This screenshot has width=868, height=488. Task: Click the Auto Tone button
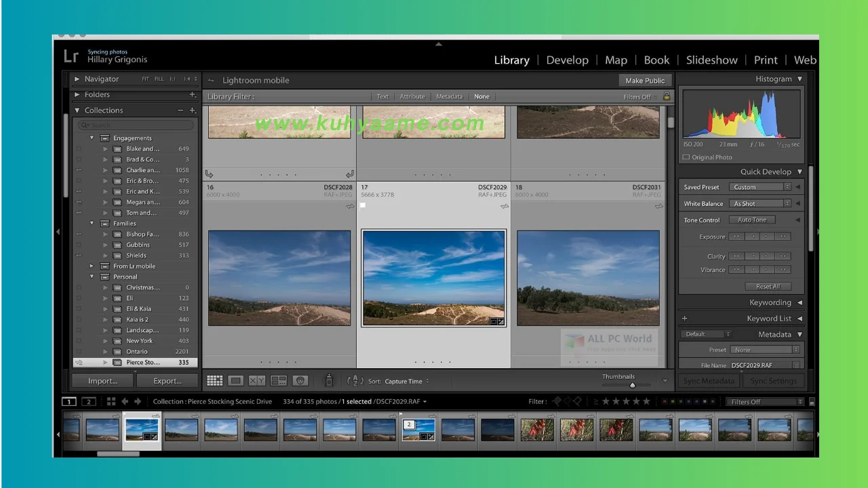tap(752, 220)
